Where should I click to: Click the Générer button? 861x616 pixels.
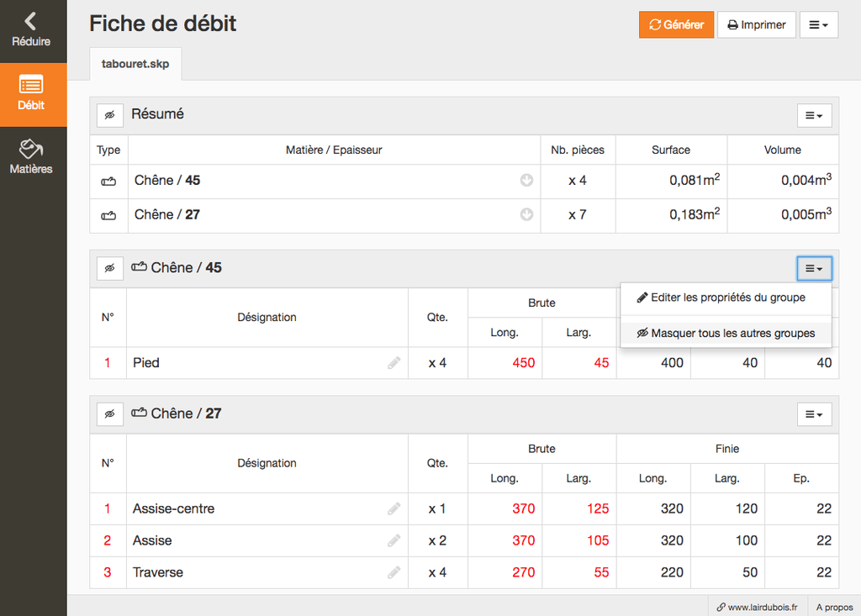tap(677, 24)
